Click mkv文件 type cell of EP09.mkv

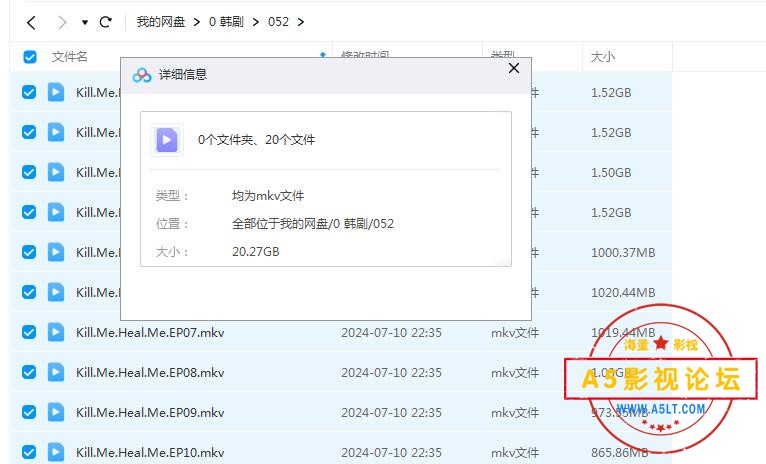tap(515, 413)
